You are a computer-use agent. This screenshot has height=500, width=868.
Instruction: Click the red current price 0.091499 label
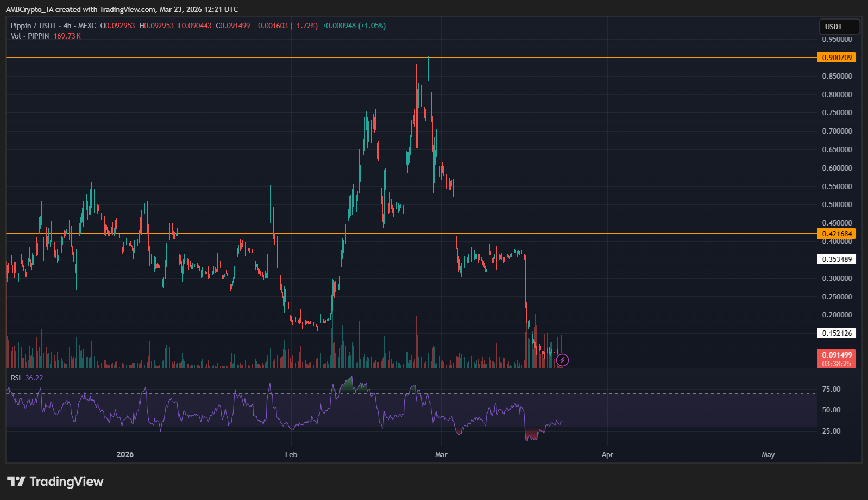(x=836, y=355)
